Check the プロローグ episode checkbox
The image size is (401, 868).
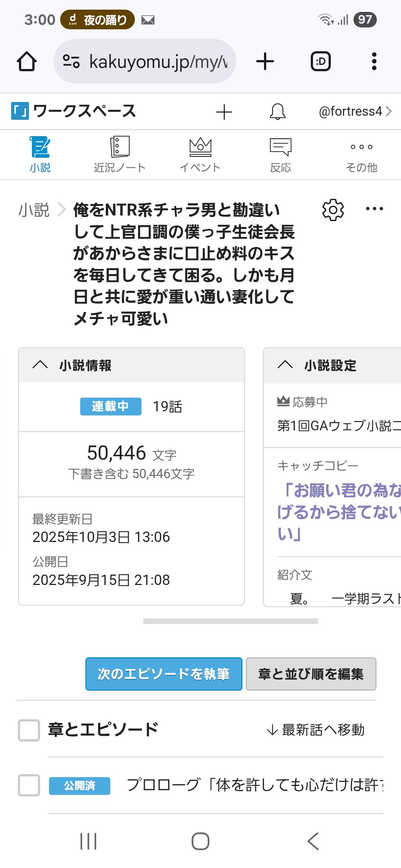click(x=29, y=785)
